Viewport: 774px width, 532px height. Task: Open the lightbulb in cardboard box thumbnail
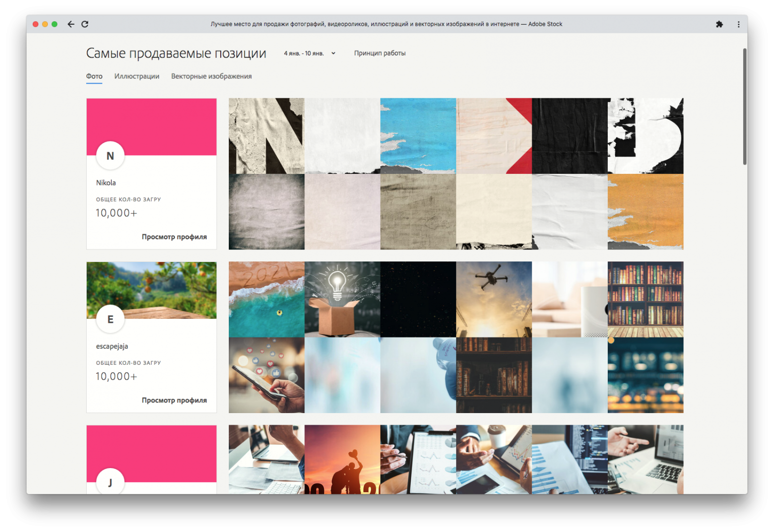click(x=342, y=299)
